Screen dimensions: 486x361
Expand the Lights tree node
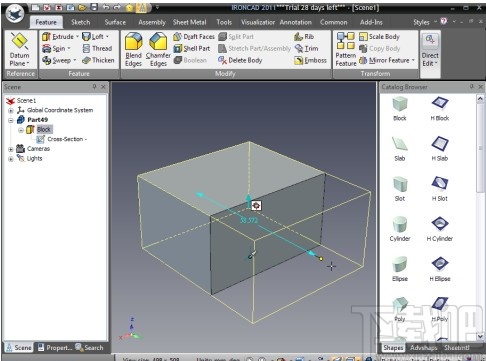click(11, 159)
